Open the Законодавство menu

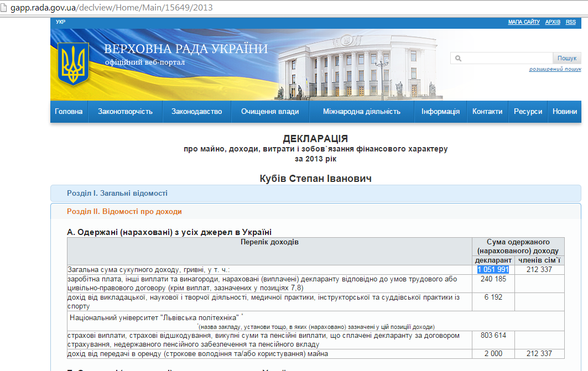click(x=196, y=111)
